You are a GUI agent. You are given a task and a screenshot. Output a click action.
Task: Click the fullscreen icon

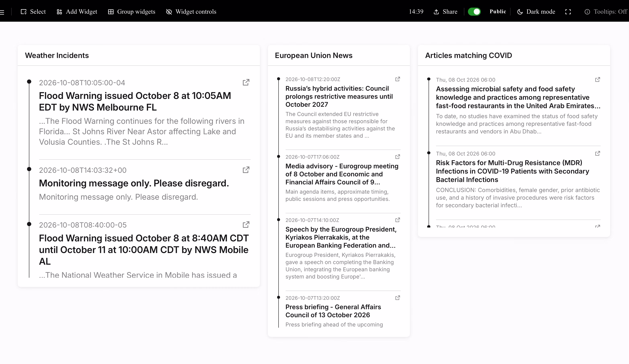[568, 12]
